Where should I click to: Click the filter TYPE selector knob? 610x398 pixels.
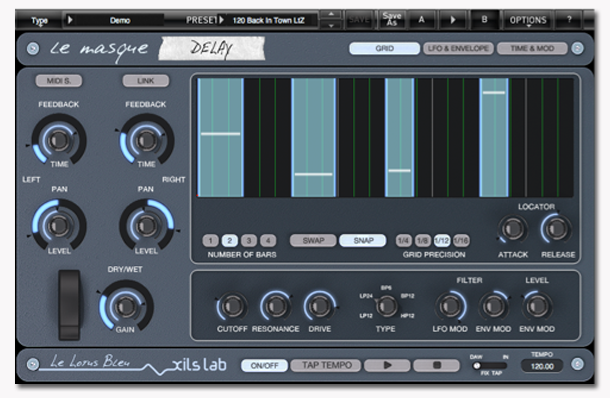(386, 306)
